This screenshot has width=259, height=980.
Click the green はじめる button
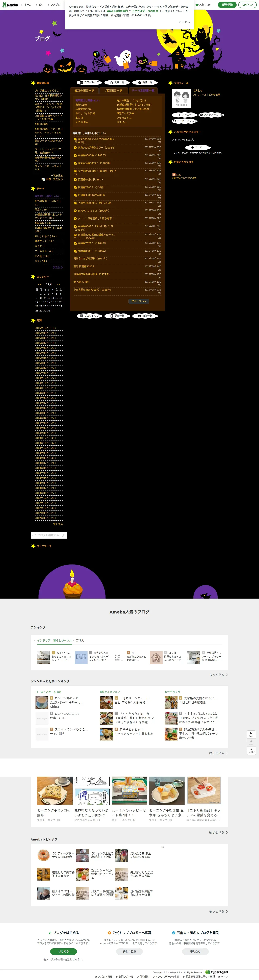(x=64, y=951)
